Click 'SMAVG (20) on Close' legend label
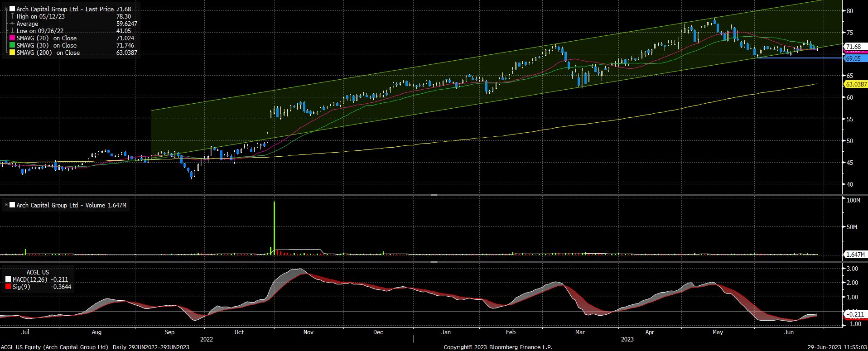This screenshot has height=351, width=868. point(47,38)
